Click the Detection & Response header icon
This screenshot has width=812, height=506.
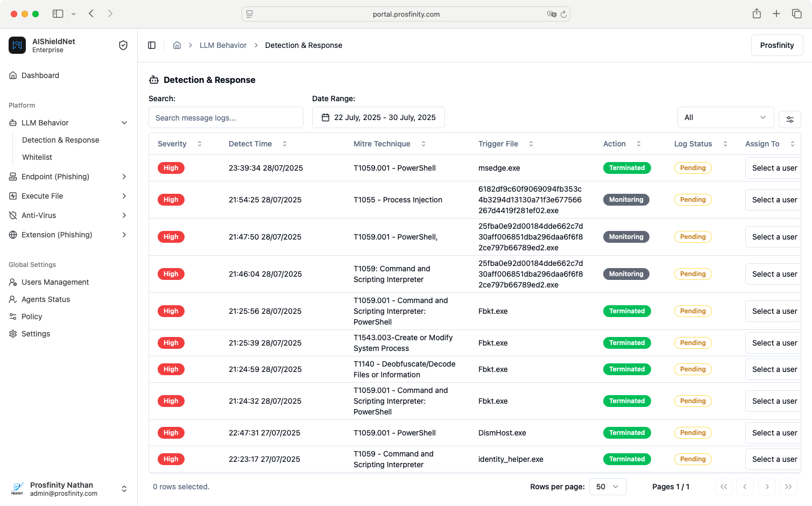pos(153,80)
